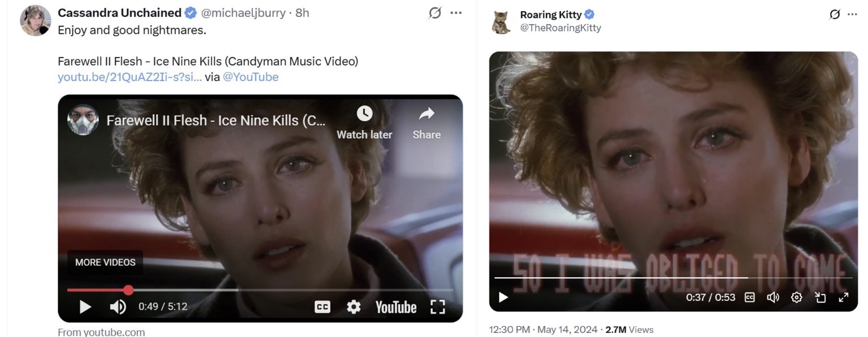Toggle closed captions on YouTube player

[x=322, y=307]
